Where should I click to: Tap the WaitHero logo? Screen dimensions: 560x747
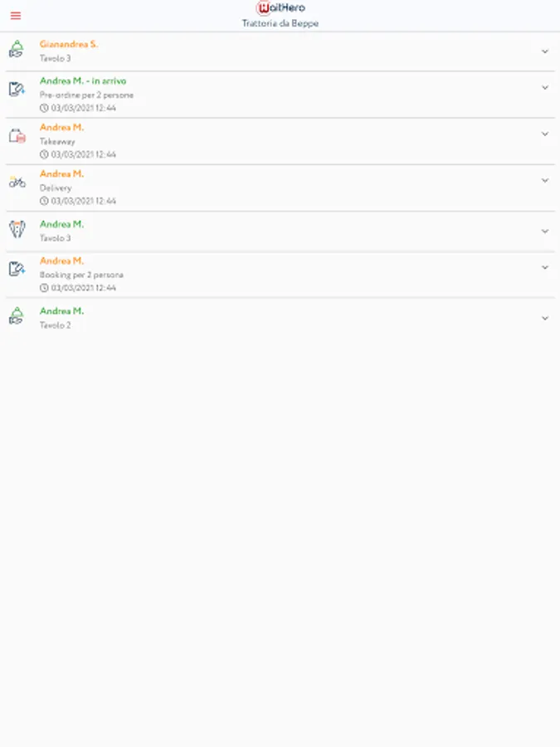pyautogui.click(x=280, y=7)
